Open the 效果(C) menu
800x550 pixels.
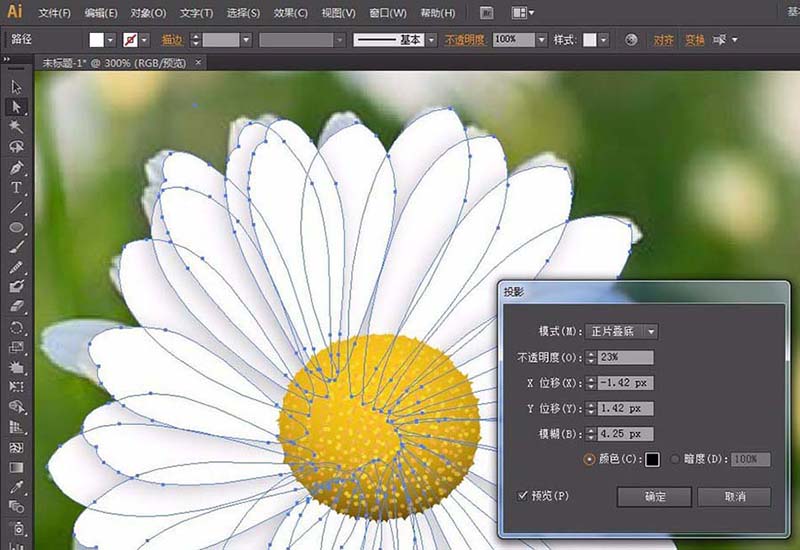(290, 13)
